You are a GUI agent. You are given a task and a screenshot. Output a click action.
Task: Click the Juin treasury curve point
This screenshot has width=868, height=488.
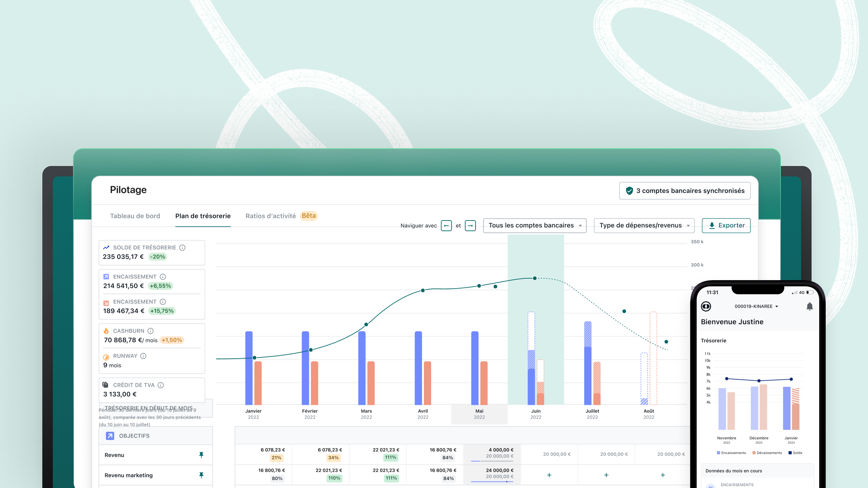[x=535, y=278]
